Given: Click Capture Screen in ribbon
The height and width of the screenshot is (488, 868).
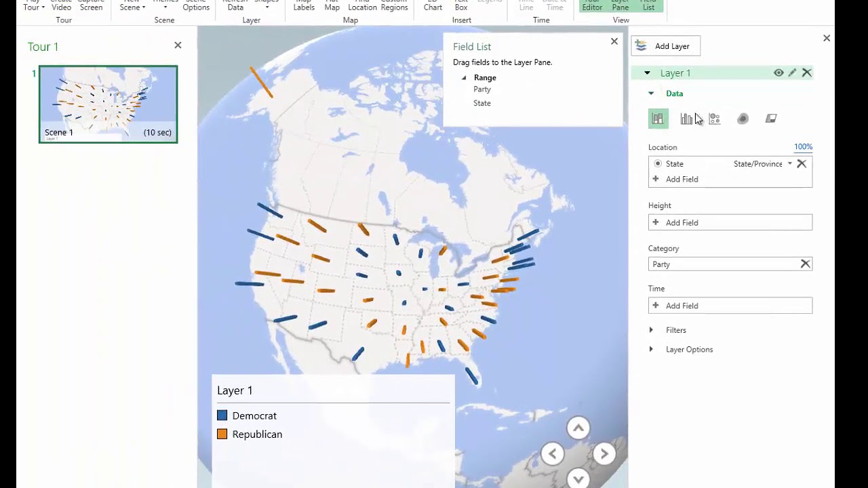Looking at the screenshot, I should 92,5.
